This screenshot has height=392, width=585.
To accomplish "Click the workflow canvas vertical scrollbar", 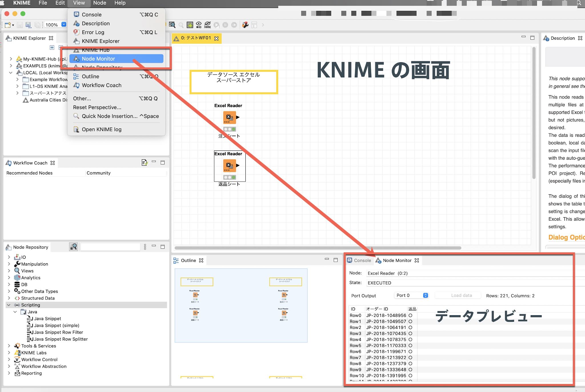I will pos(534,113).
